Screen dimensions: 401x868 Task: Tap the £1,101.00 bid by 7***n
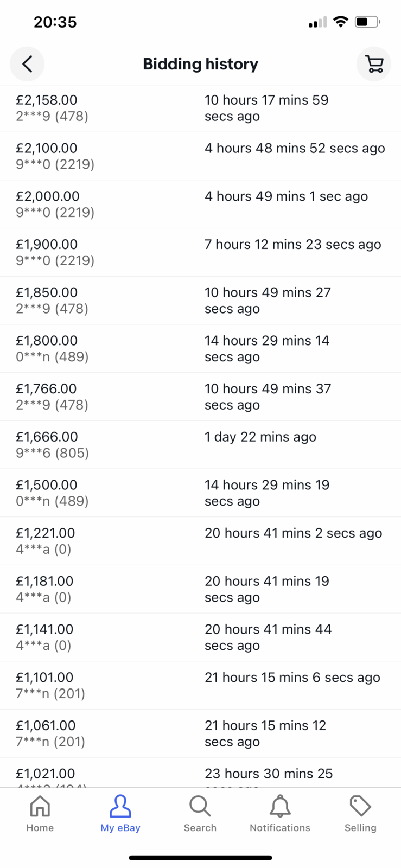[200, 685]
